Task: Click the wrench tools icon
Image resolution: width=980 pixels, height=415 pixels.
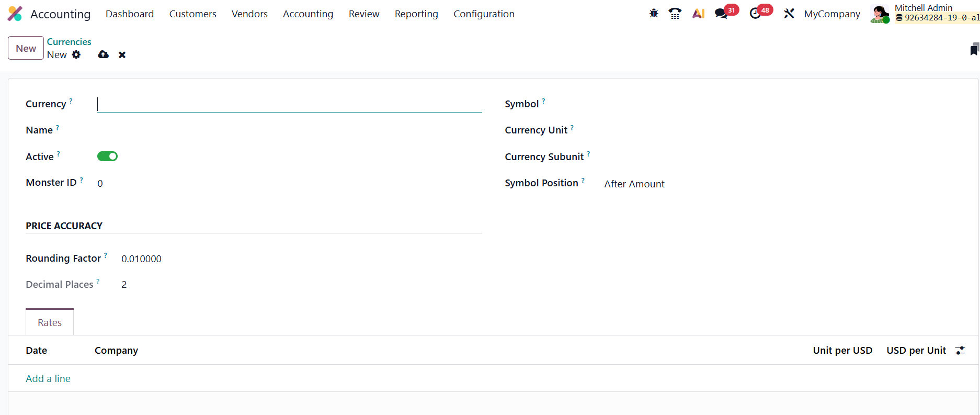Action: coord(789,14)
